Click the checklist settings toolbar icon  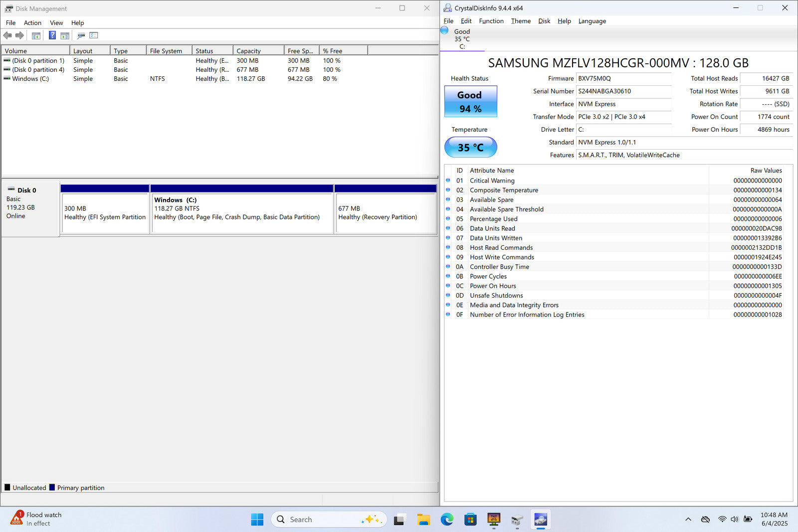pos(94,35)
